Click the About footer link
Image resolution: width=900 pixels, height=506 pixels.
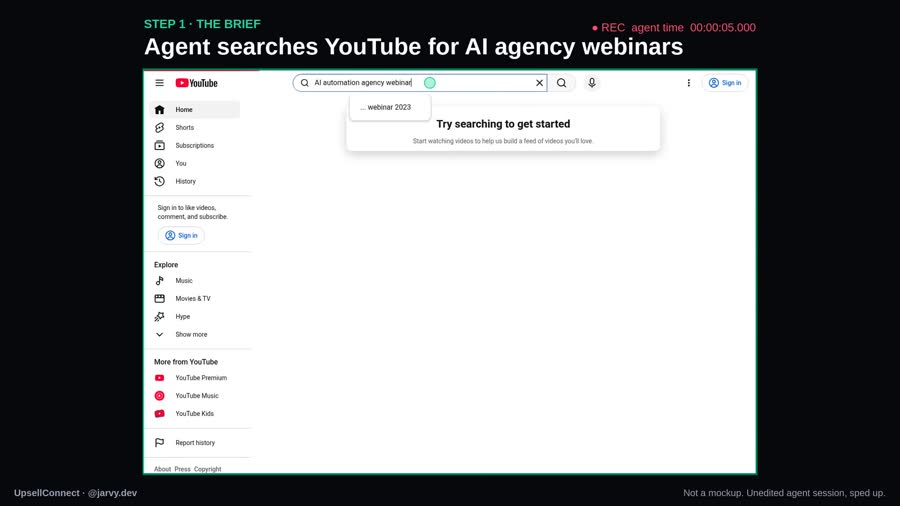tap(162, 469)
